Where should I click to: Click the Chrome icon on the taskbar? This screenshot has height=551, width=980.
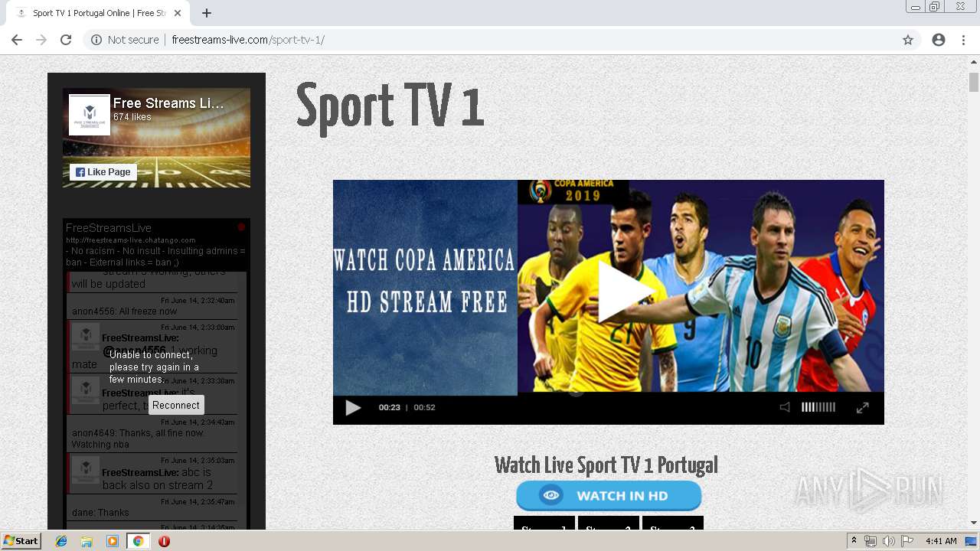click(x=138, y=541)
